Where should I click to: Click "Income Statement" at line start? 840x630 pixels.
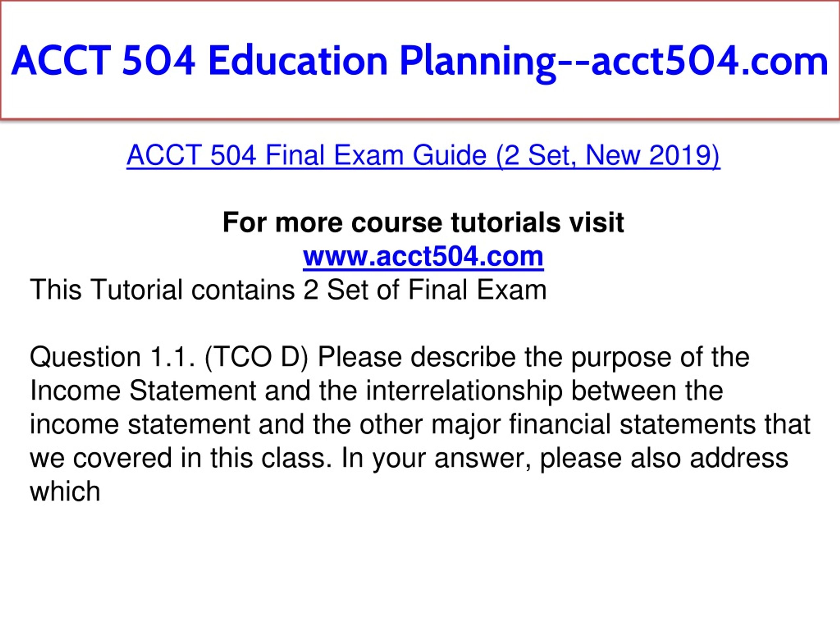pos(143,391)
